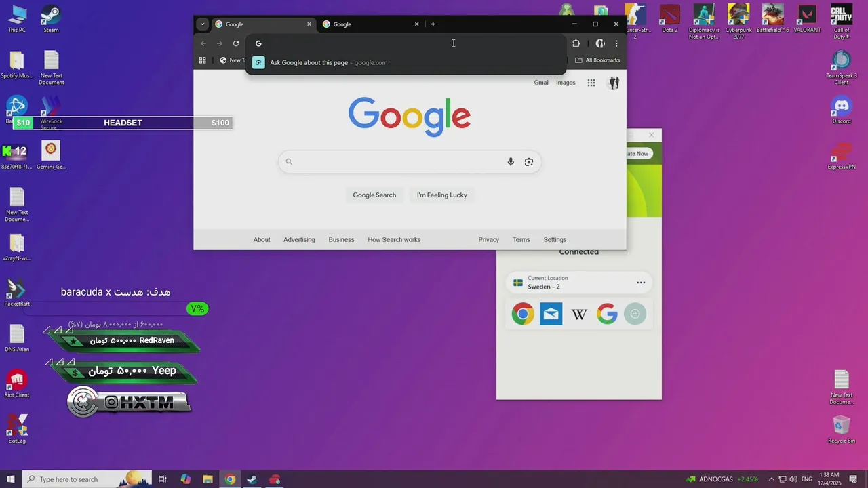
Task: Open the Images link
Action: pyautogui.click(x=566, y=83)
